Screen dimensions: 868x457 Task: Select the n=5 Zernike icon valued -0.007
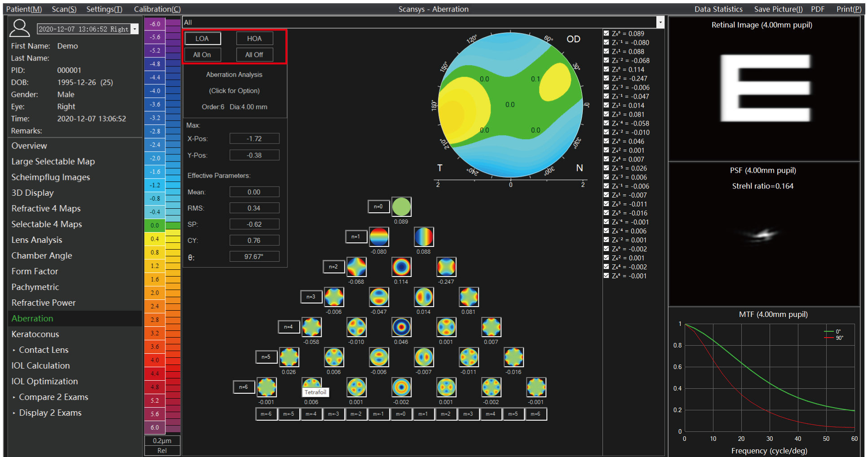424,357
